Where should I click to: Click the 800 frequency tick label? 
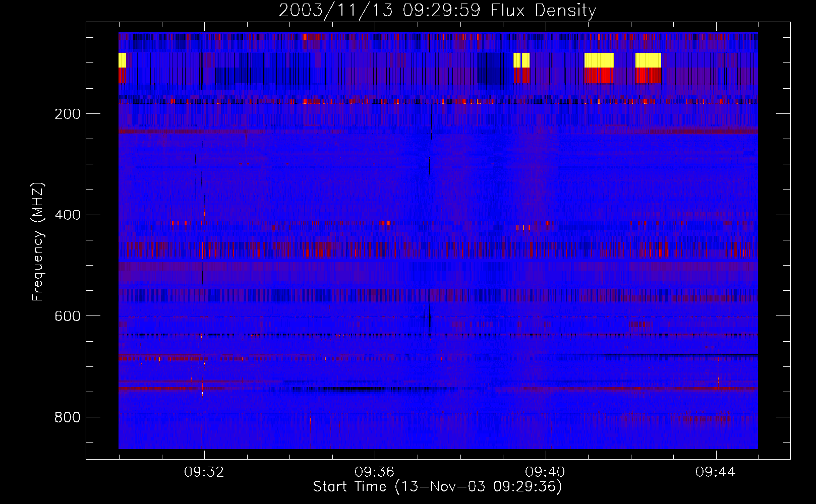(x=68, y=417)
